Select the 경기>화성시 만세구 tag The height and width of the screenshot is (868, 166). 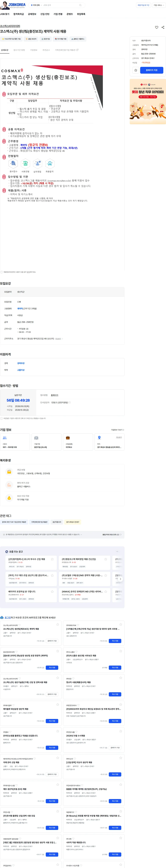pyautogui.click(x=73, y=522)
